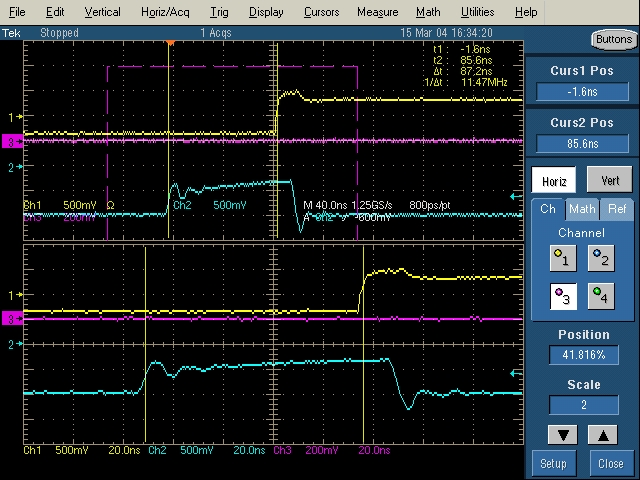
Task: Open zoom Setup
Action: (553, 464)
